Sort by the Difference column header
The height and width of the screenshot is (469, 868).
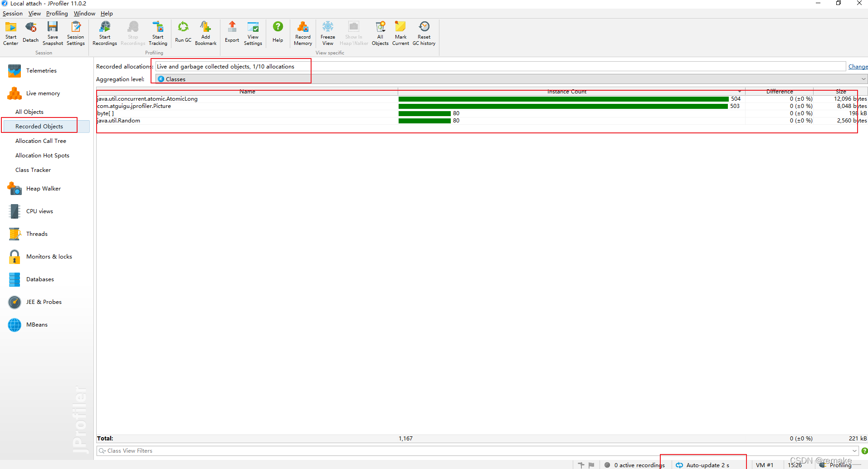click(x=779, y=92)
